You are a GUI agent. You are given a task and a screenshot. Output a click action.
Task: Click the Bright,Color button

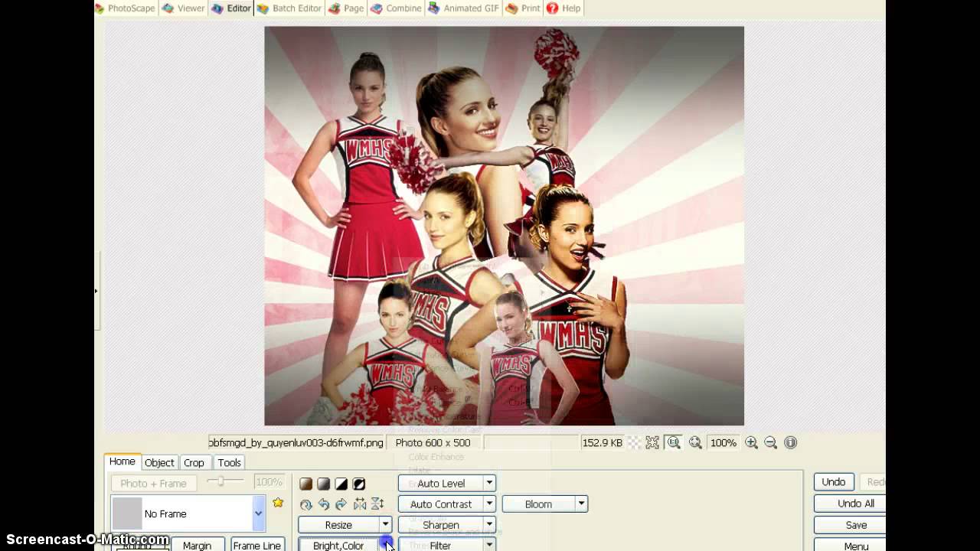tap(339, 546)
